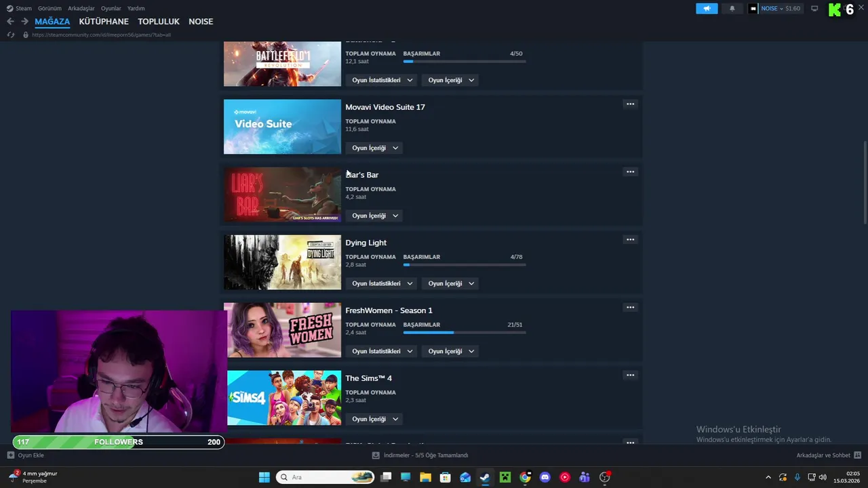Viewport: 868px width, 488px height.
Task: Expand Dying Light Oyun İstatistikleri dropdown
Action: (x=382, y=283)
